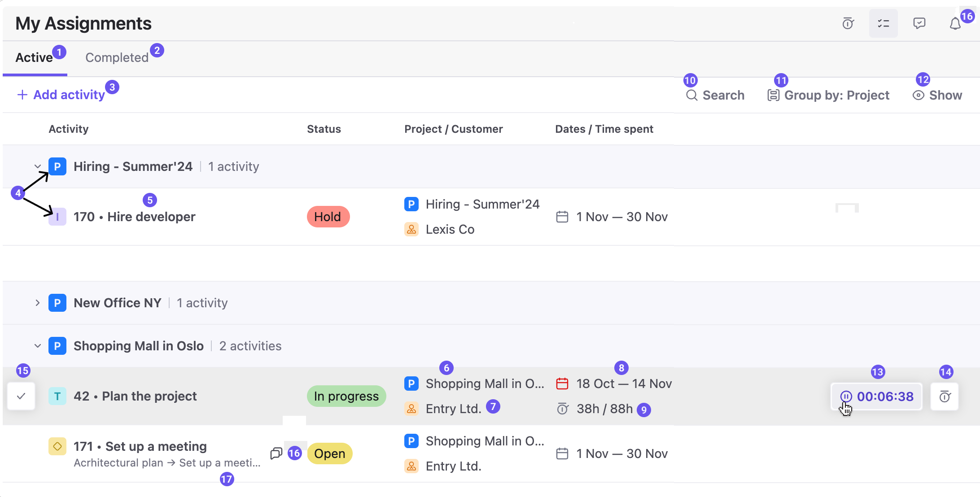This screenshot has width=980, height=497.
Task: Open the comments icon in the header
Action: tap(919, 23)
